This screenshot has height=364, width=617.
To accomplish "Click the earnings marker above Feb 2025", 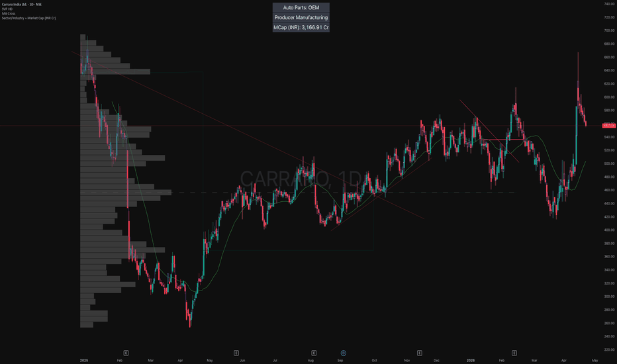I will pos(126,353).
